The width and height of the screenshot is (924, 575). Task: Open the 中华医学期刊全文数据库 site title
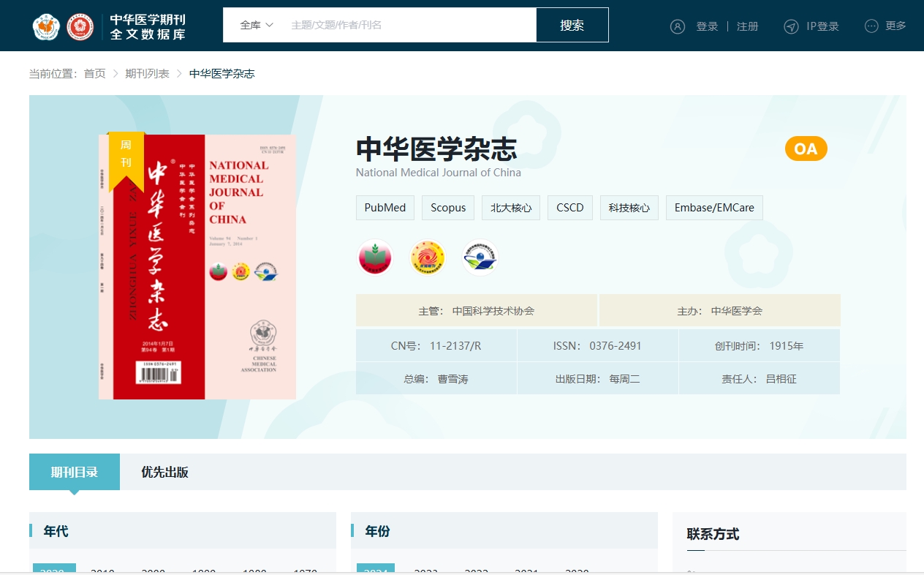[x=148, y=26]
